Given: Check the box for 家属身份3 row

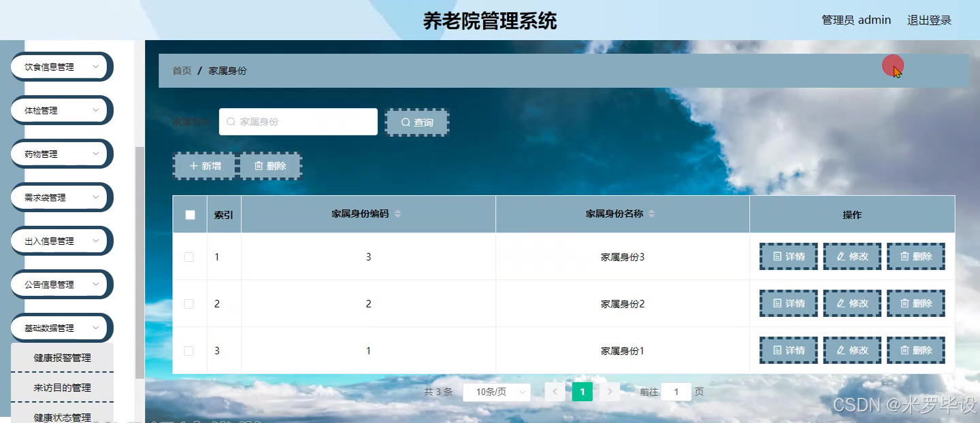Looking at the screenshot, I should (189, 257).
